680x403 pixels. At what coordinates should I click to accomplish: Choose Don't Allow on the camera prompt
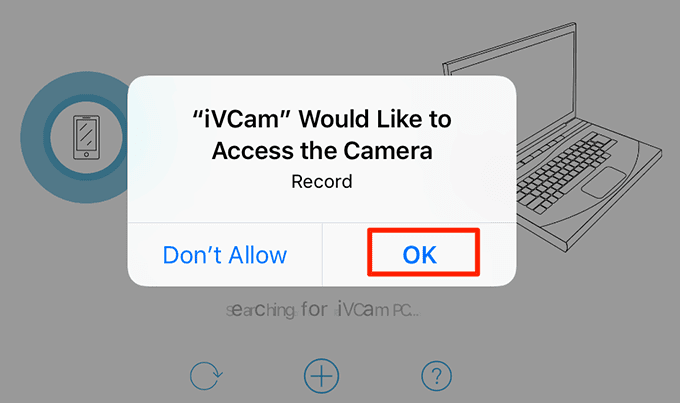click(225, 255)
